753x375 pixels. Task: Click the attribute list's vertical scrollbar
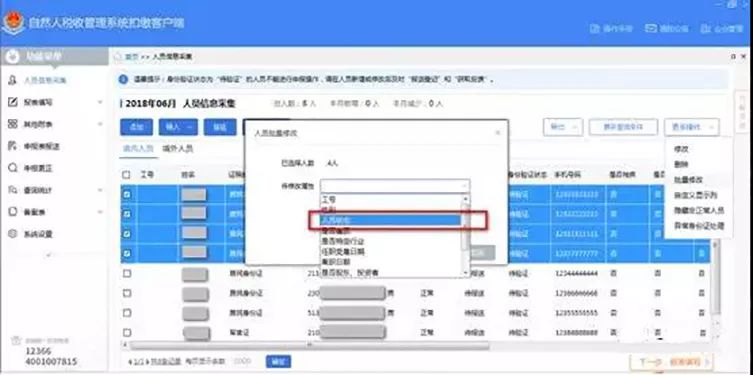click(465, 235)
